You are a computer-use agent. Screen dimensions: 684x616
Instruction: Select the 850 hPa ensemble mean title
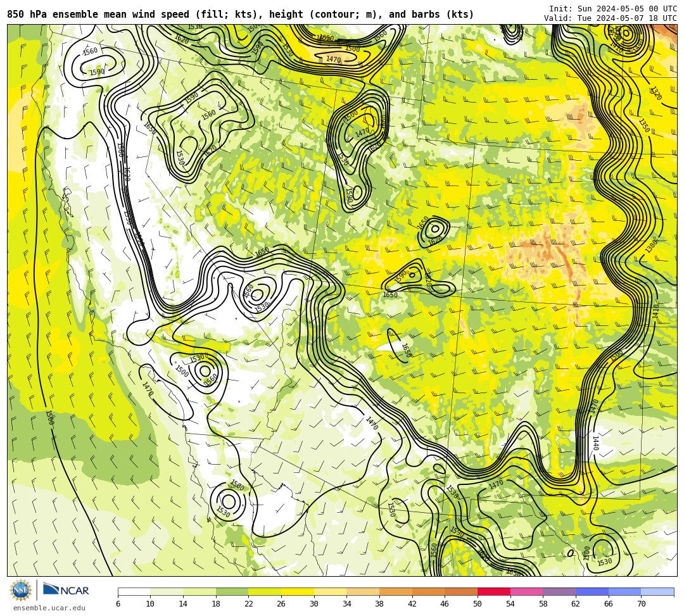click(241, 15)
